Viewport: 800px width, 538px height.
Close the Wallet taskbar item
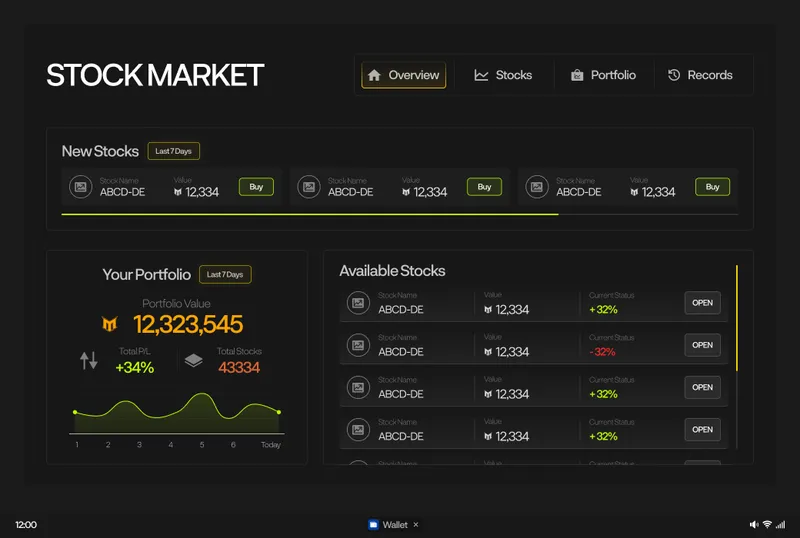(416, 524)
